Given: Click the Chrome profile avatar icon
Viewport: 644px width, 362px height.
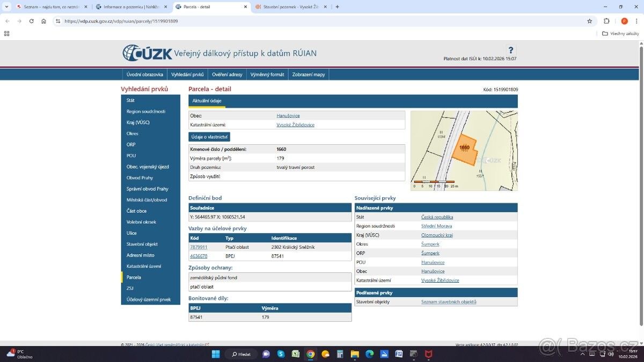Looking at the screenshot, I should pos(624,20).
